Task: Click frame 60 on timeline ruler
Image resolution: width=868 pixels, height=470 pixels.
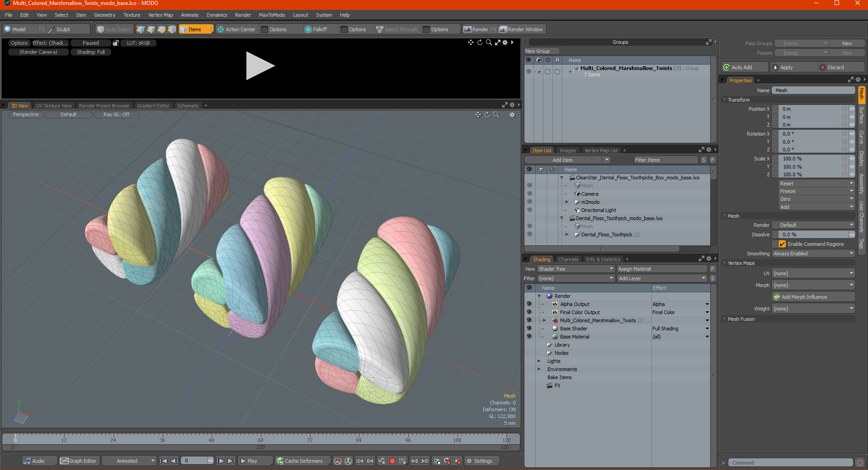Action: tap(260, 440)
